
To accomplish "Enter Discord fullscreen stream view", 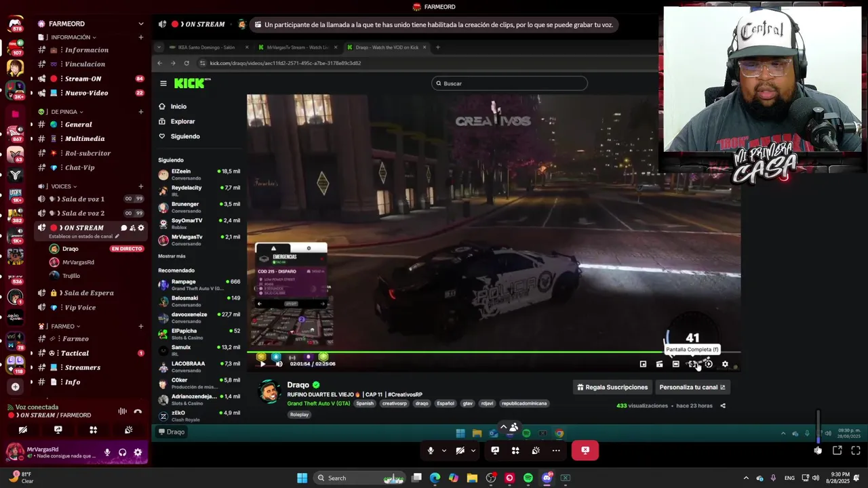I will click(x=855, y=450).
